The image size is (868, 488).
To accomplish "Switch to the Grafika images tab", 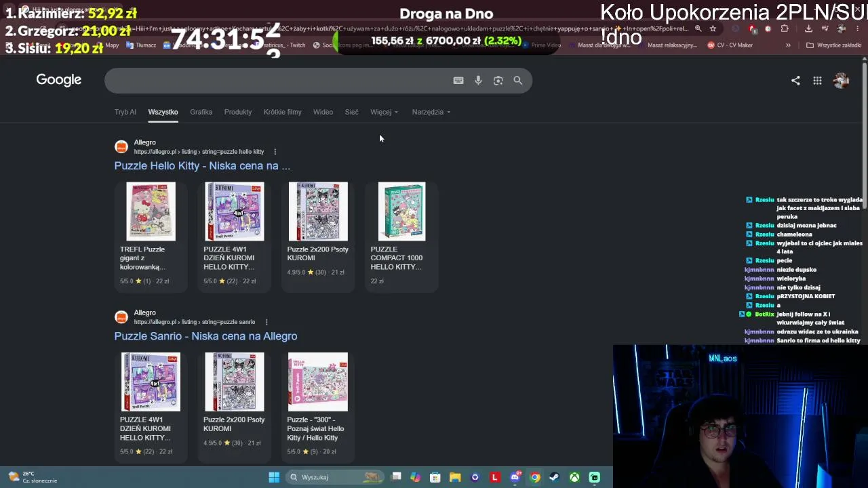I will point(201,112).
